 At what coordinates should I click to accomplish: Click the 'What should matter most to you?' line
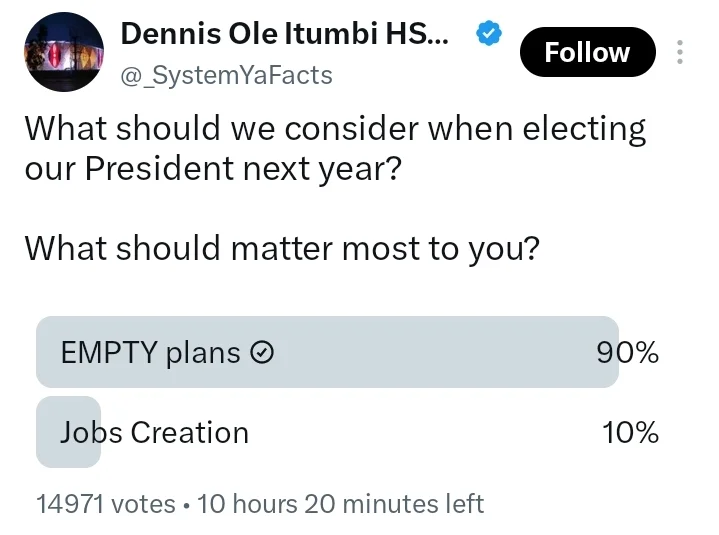click(x=282, y=249)
